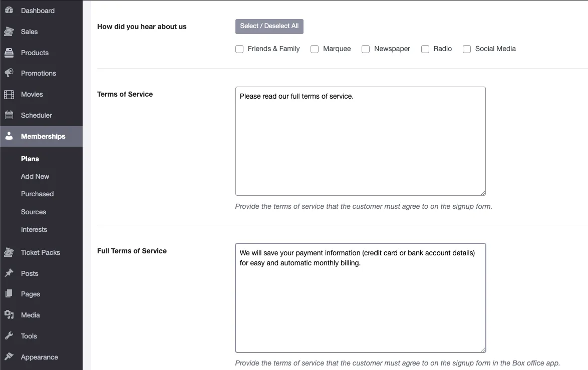Go to the Sales menu

click(x=29, y=32)
